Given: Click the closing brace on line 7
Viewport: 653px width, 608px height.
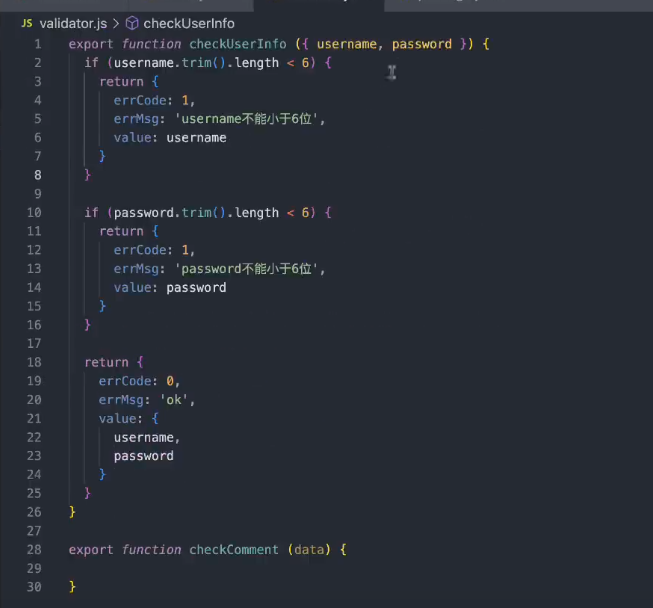Looking at the screenshot, I should tap(102, 157).
